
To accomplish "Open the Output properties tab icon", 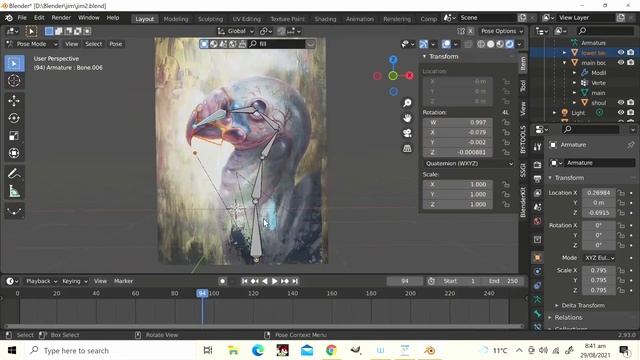I will click(537, 178).
